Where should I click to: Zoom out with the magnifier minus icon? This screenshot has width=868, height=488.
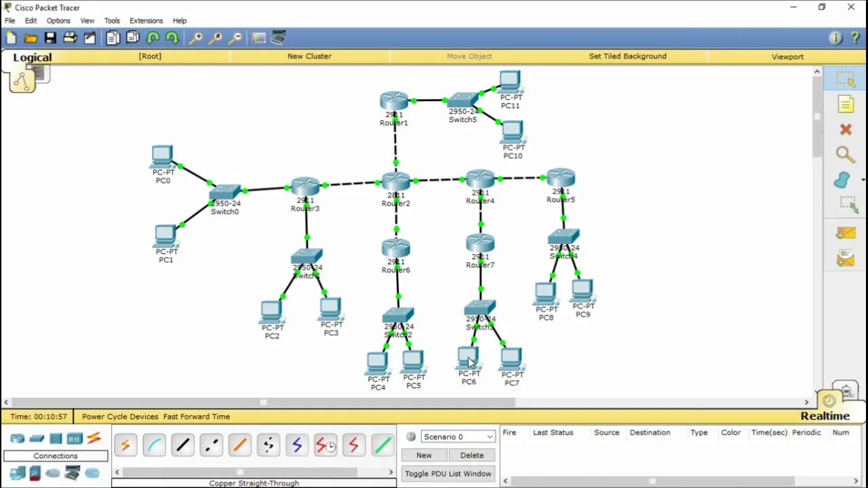[235, 38]
